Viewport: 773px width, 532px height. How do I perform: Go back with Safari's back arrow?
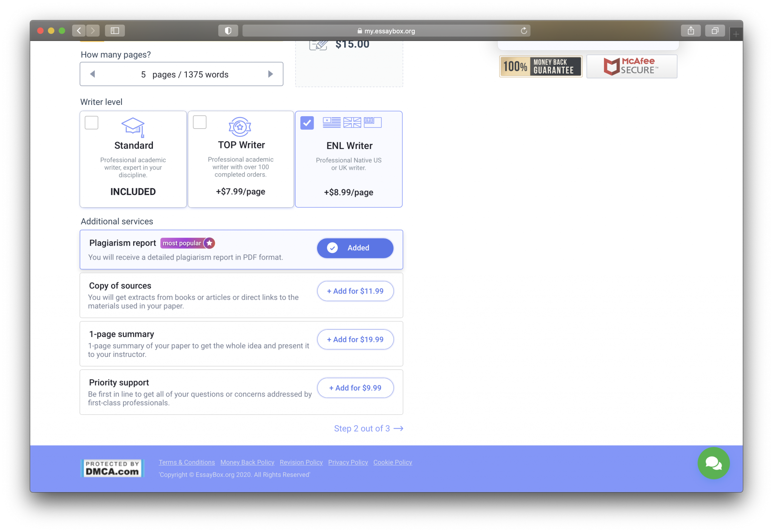(x=79, y=31)
